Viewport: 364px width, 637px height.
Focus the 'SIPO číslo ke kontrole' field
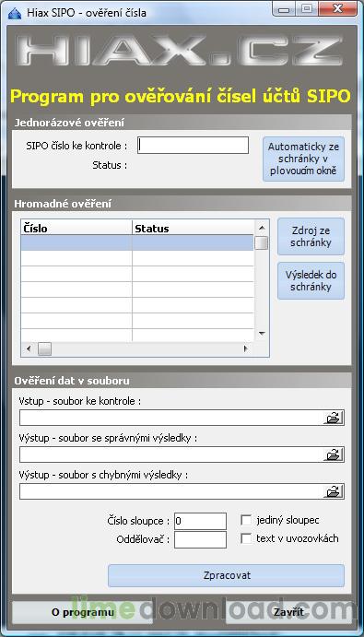(193, 146)
